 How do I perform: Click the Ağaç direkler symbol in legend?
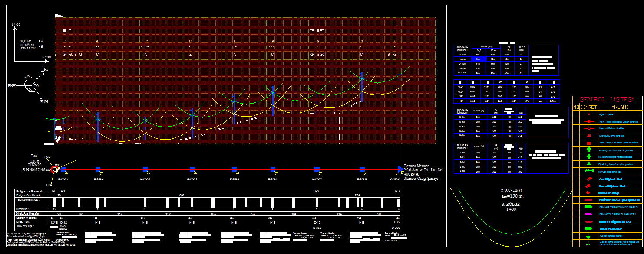(x=585, y=115)
